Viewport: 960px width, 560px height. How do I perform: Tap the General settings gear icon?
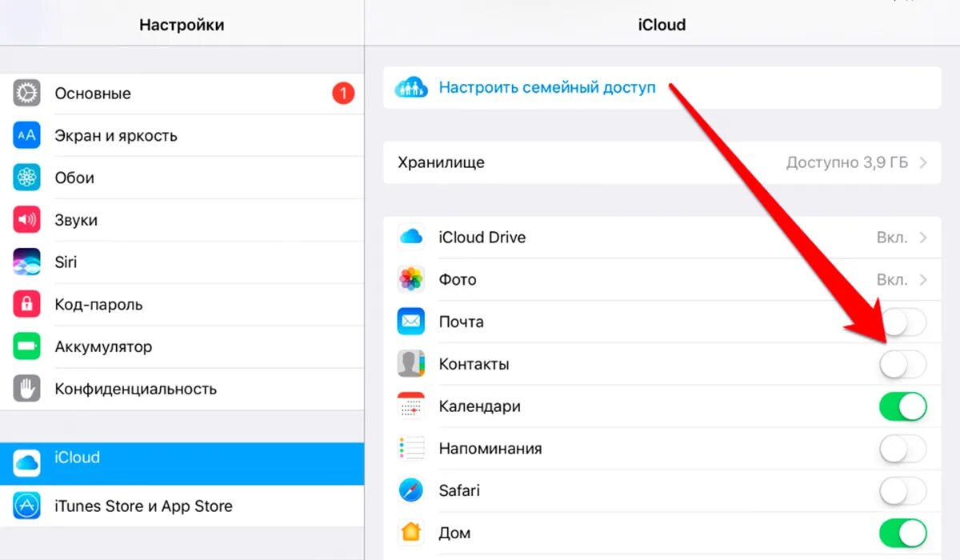click(x=26, y=94)
